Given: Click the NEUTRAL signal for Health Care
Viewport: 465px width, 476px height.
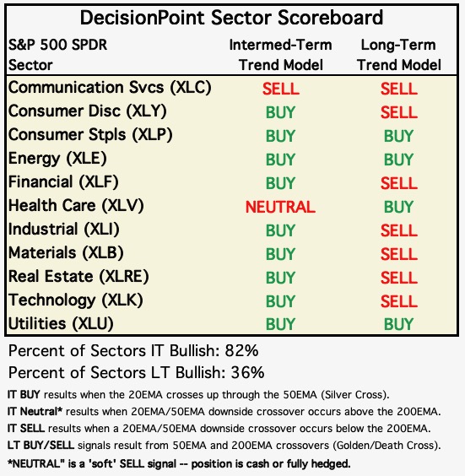Looking at the screenshot, I should pyautogui.click(x=280, y=208).
